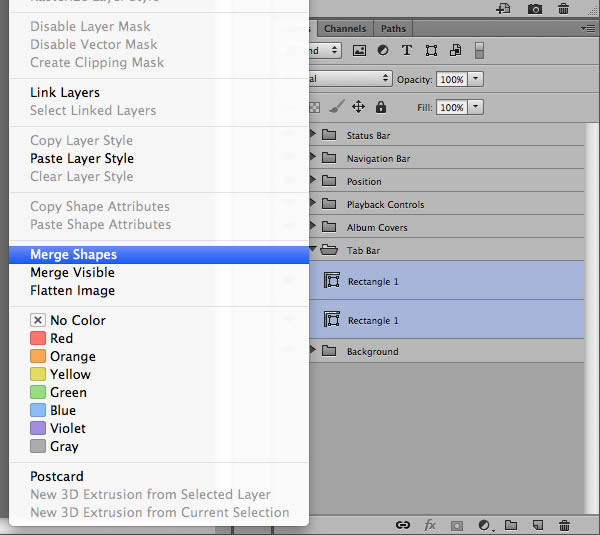Delete layer with bottom trash icon

pyautogui.click(x=564, y=524)
